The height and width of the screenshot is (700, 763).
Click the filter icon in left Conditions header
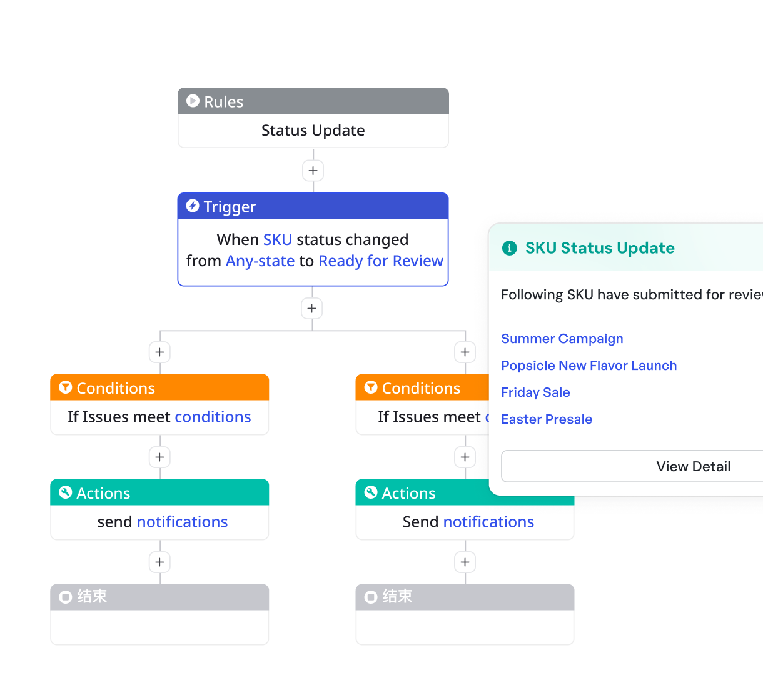click(65, 387)
